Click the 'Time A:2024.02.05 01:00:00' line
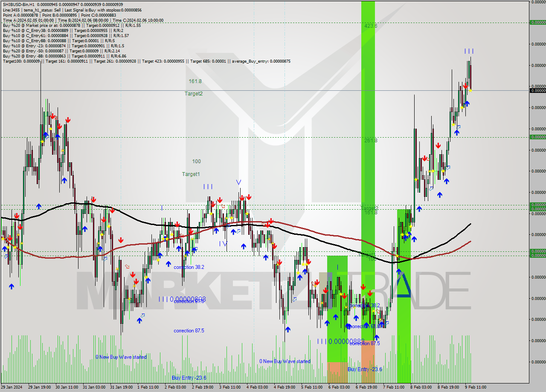 (83, 20)
